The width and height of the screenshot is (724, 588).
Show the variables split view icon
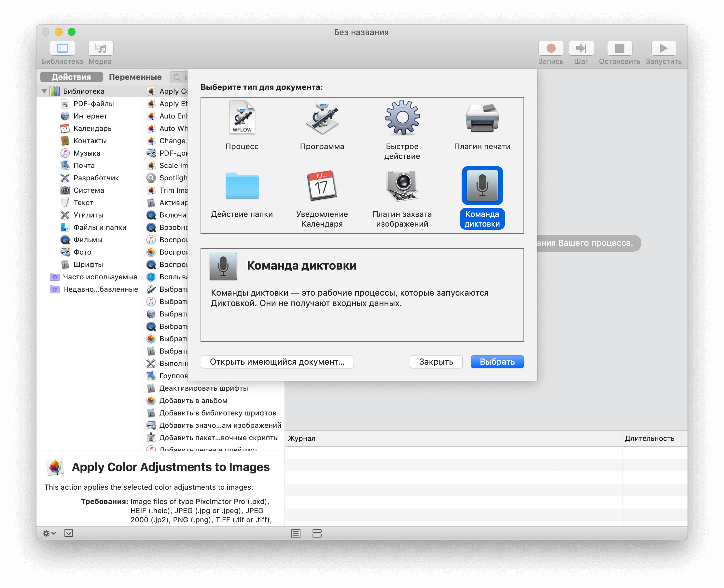click(317, 533)
